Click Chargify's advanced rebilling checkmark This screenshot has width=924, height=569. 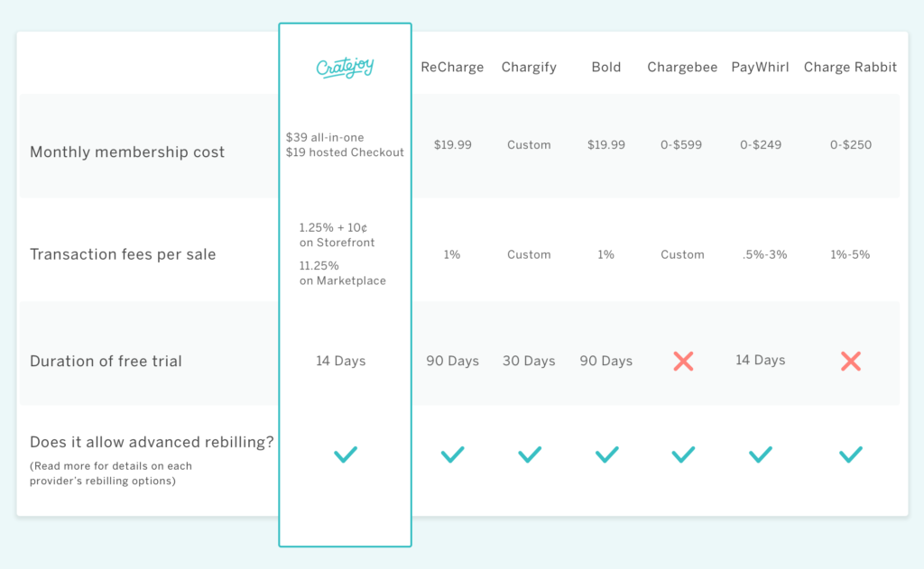(529, 454)
